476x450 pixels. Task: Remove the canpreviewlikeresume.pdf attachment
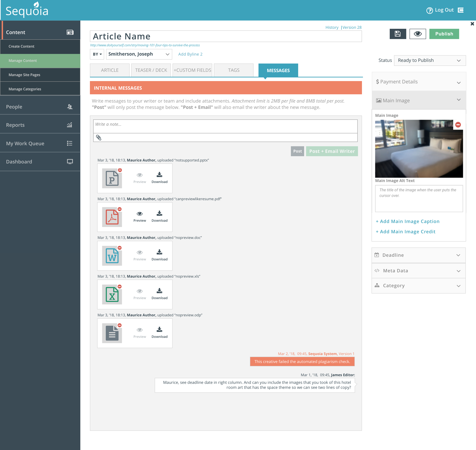coord(120,209)
